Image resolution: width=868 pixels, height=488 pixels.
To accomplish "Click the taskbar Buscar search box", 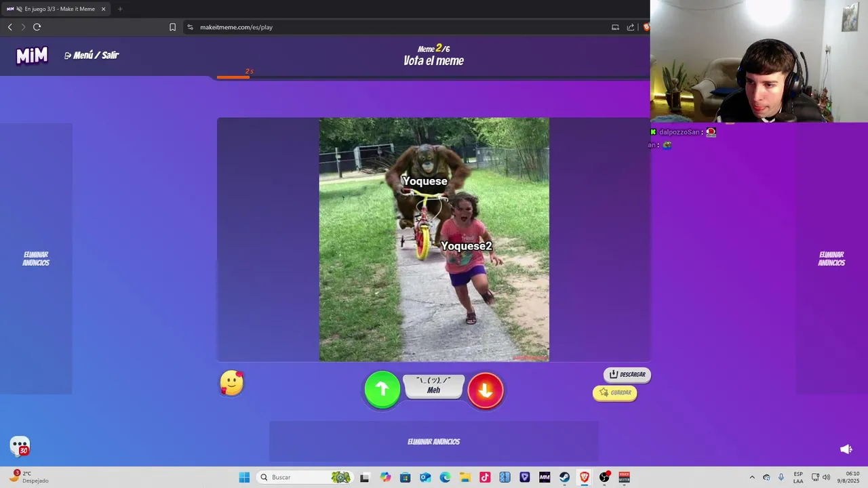I will (x=305, y=477).
